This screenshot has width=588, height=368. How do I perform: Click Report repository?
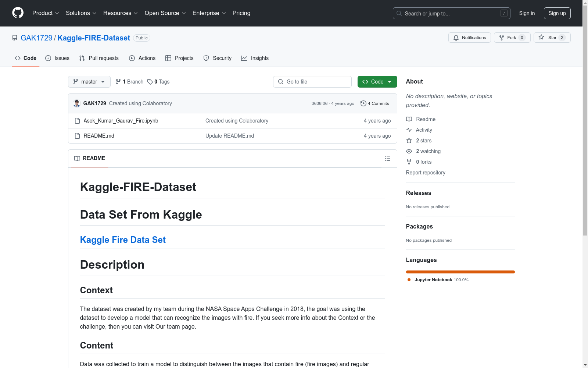(426, 173)
